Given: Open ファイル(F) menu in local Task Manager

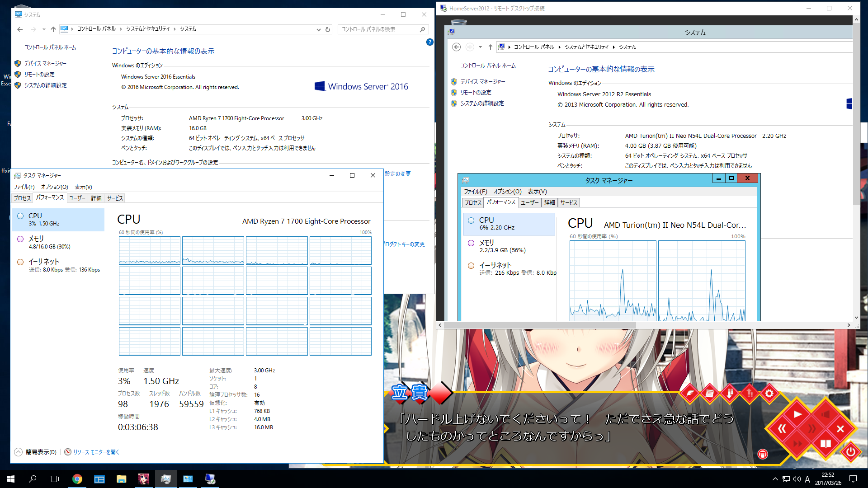Looking at the screenshot, I should (24, 187).
